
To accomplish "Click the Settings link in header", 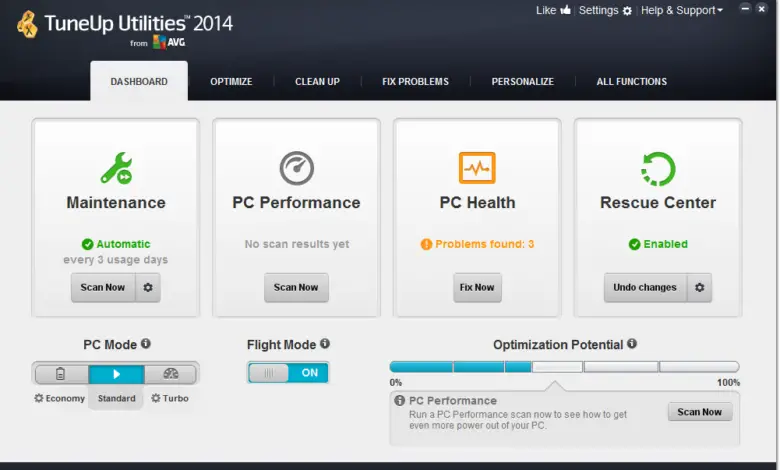I will pyautogui.click(x=598, y=10).
